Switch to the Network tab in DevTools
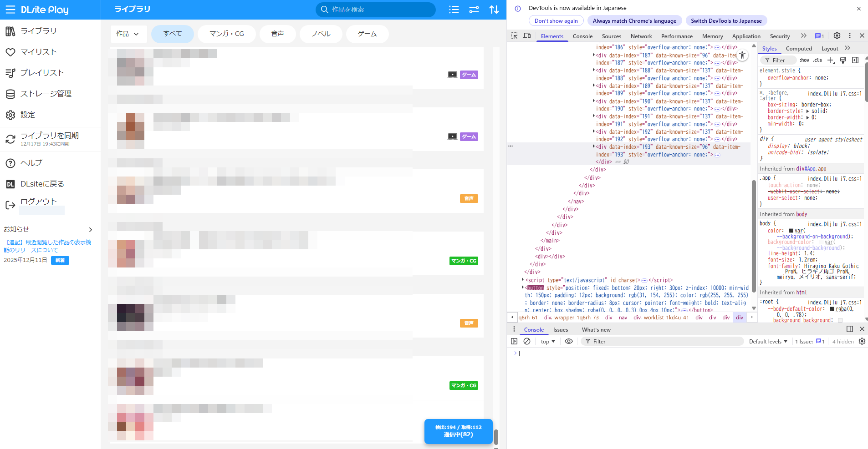 tap(641, 36)
